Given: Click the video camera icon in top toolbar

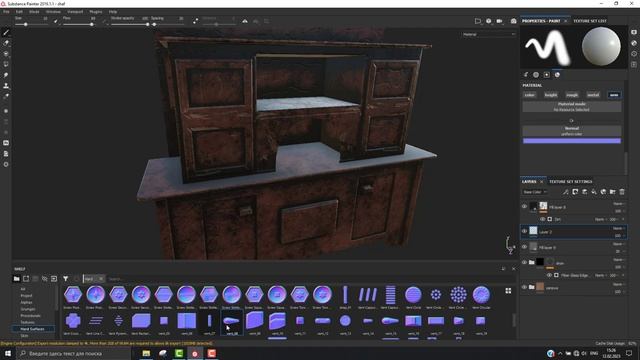Looking at the screenshot, I should coord(499,21).
